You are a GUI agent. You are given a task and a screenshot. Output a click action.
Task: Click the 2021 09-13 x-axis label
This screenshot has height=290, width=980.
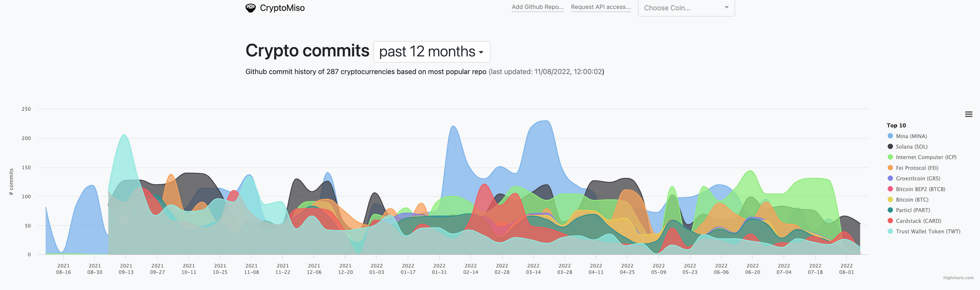click(x=126, y=269)
